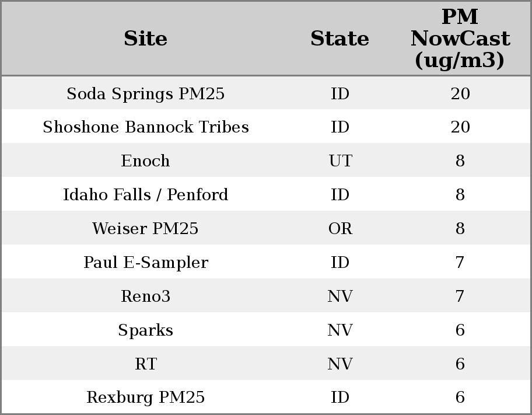Select the NowCast value 20 for Soda Springs

tap(460, 94)
